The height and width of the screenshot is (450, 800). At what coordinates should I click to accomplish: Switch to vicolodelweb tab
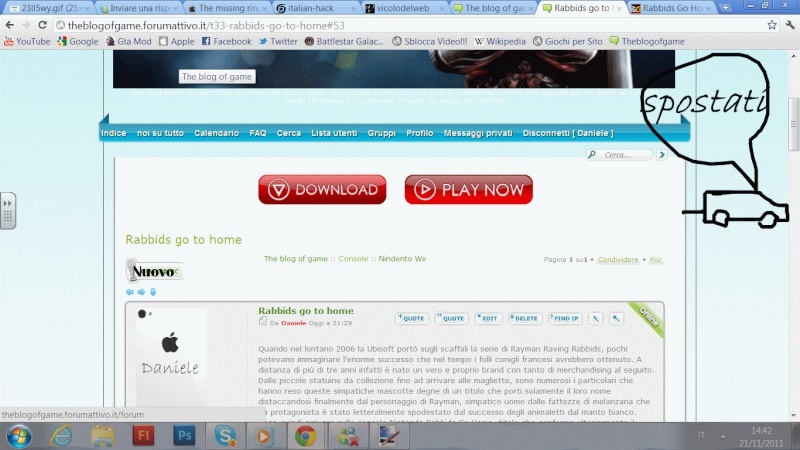point(404,8)
